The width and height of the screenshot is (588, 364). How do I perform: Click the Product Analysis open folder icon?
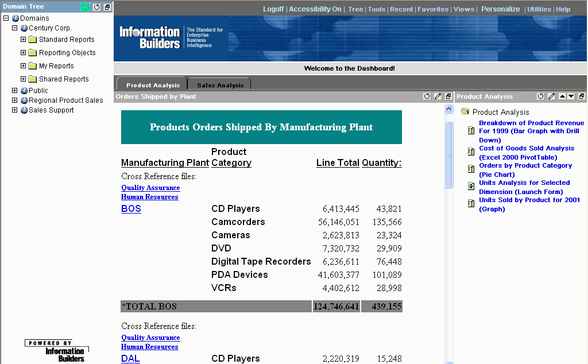point(465,111)
